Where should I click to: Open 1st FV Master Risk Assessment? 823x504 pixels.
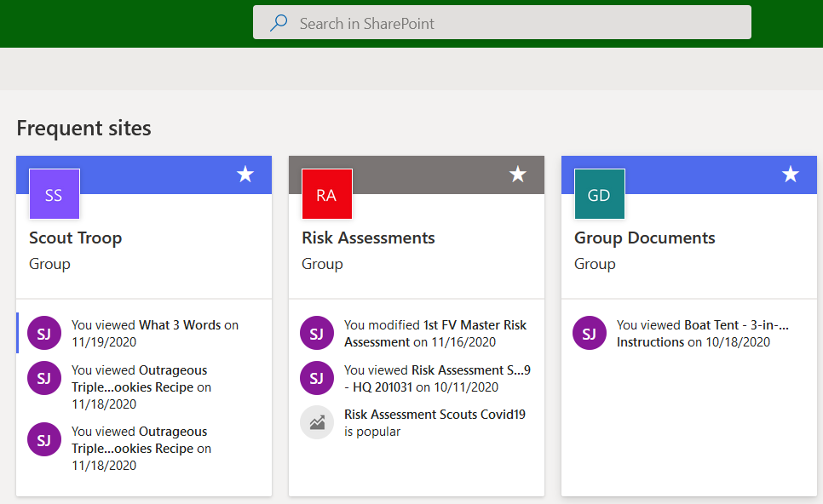[x=435, y=334]
